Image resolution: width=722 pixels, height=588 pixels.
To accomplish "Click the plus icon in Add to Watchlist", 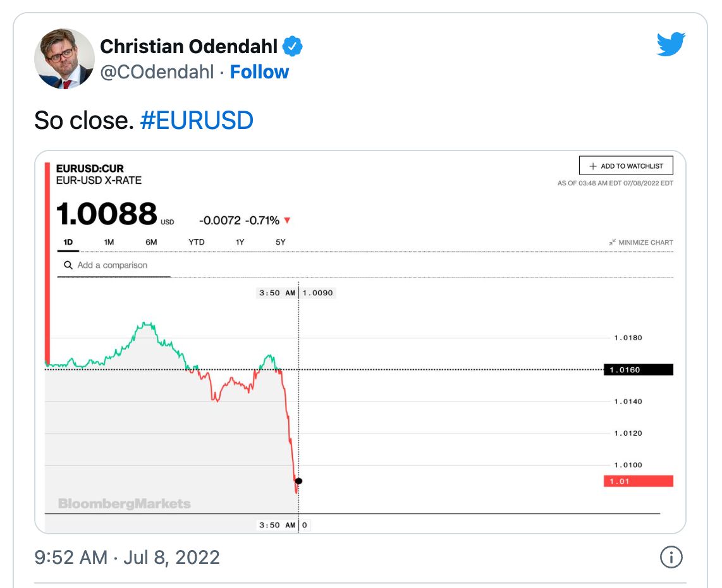I will (593, 166).
